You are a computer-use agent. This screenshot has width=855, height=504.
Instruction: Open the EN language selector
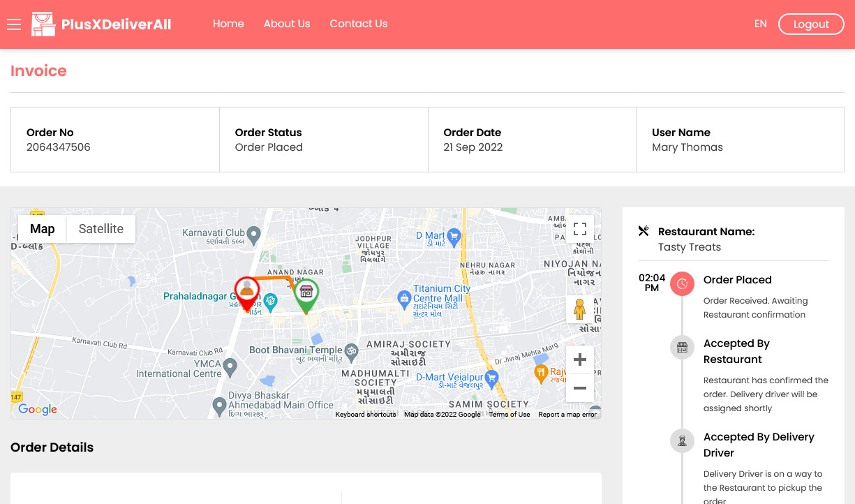pyautogui.click(x=761, y=24)
